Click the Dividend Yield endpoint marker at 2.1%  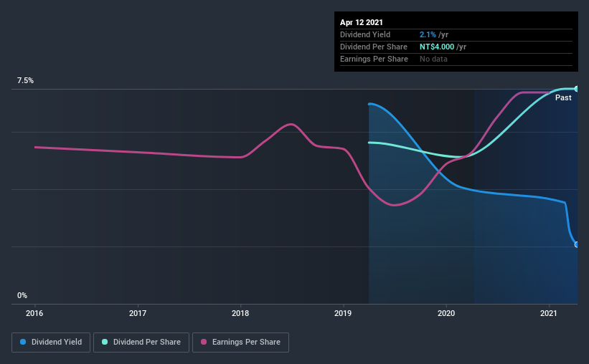(x=576, y=244)
